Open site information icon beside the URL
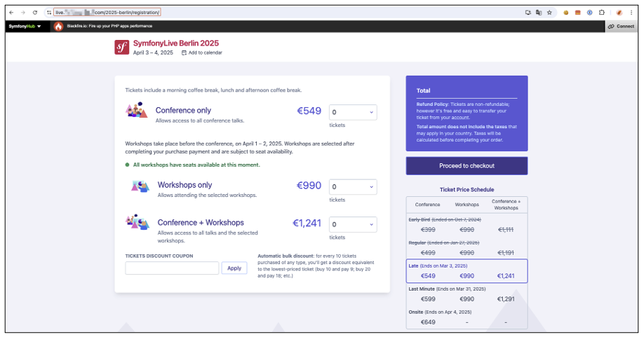This screenshot has width=644, height=337. [49, 13]
